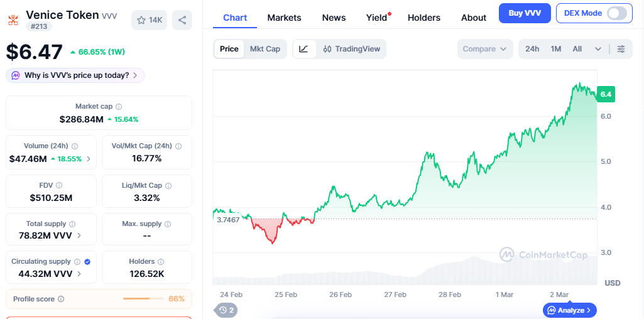Click info icon next to Liq/Mkt Cap
The width and height of the screenshot is (644, 319).
pos(168,186)
